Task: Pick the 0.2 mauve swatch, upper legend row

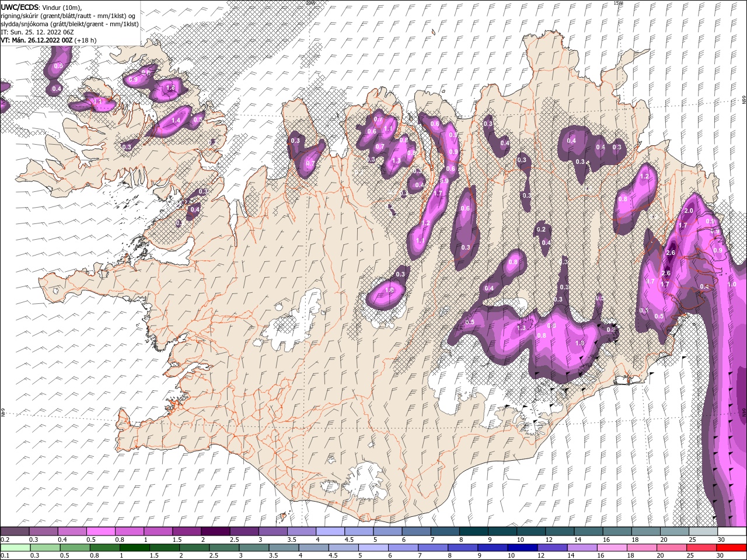Action: 15,531
